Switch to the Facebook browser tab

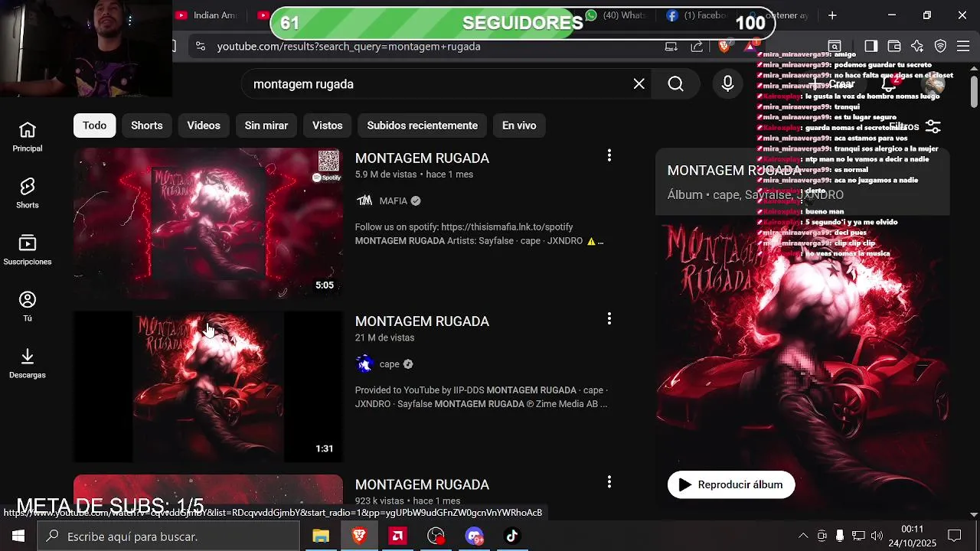698,15
